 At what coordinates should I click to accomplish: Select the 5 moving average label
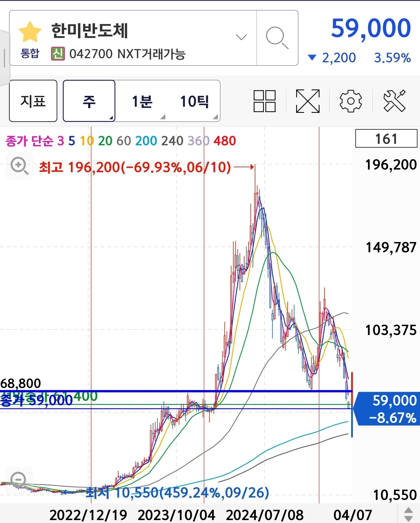click(x=72, y=141)
